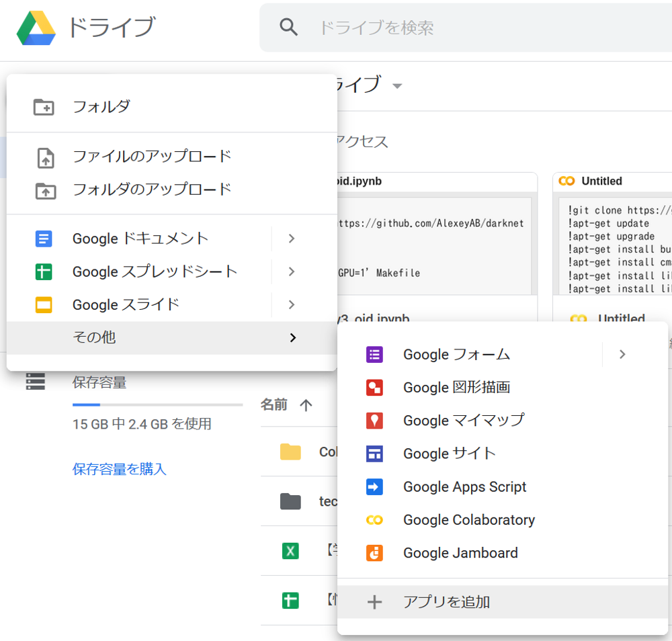The image size is (672, 641).
Task: Expand the その他 submenu arrow
Action: 293,338
